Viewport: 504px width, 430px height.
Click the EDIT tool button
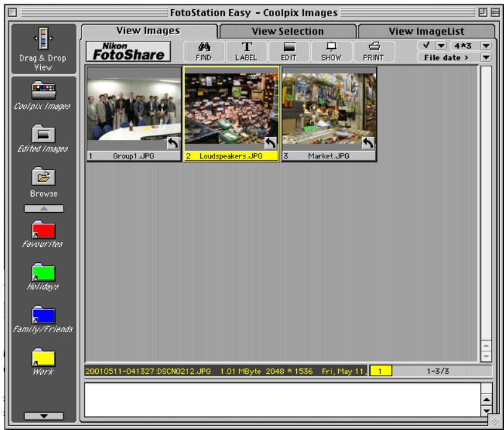(x=289, y=51)
